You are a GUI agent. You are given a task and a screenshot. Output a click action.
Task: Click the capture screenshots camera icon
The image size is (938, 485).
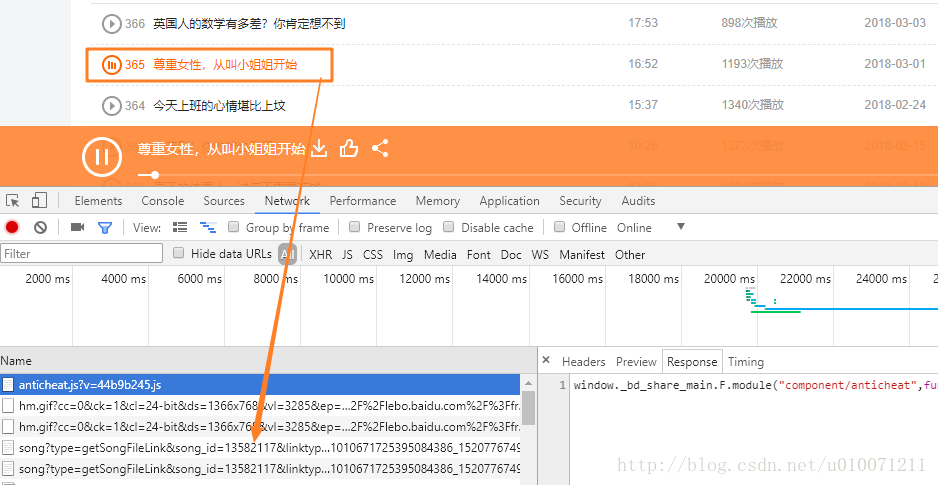tap(77, 227)
